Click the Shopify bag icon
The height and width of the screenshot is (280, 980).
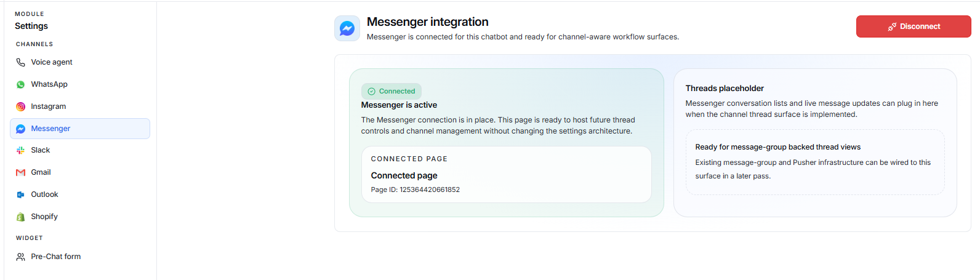click(x=20, y=217)
